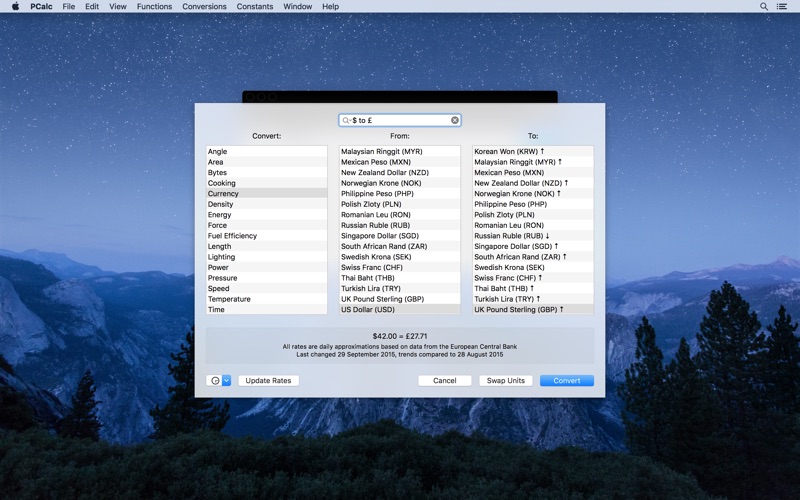Click the blue Convert button
Image resolution: width=800 pixels, height=500 pixels.
566,381
